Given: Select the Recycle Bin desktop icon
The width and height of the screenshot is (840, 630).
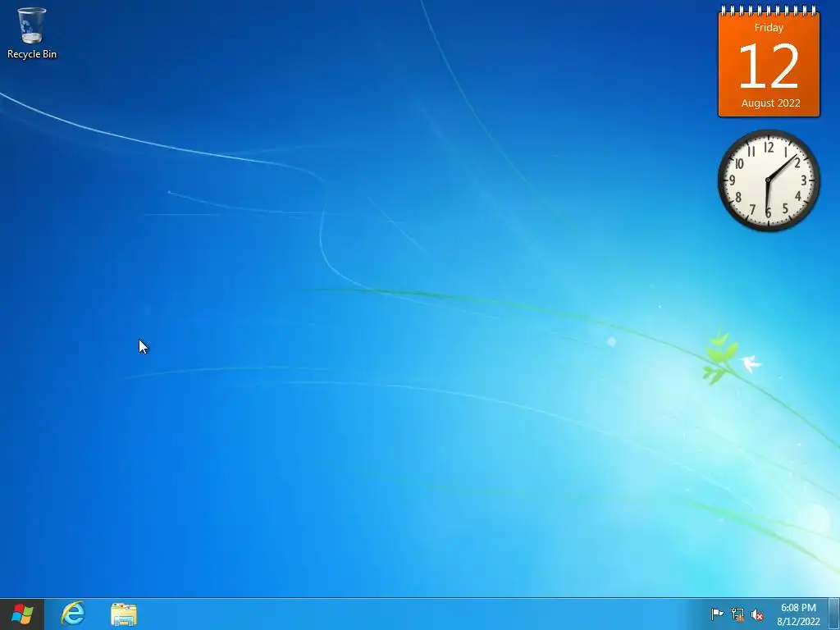Looking at the screenshot, I should click(32, 33).
